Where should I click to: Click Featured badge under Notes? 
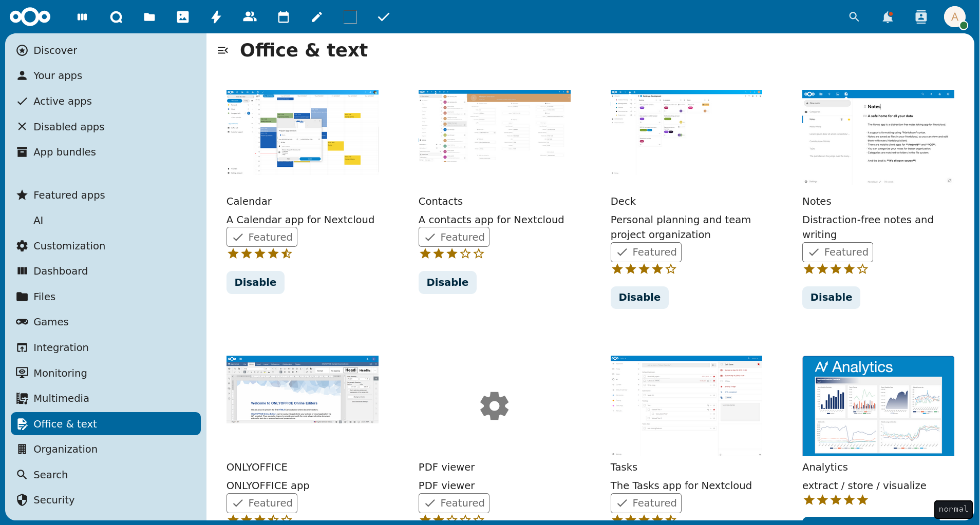coord(838,252)
